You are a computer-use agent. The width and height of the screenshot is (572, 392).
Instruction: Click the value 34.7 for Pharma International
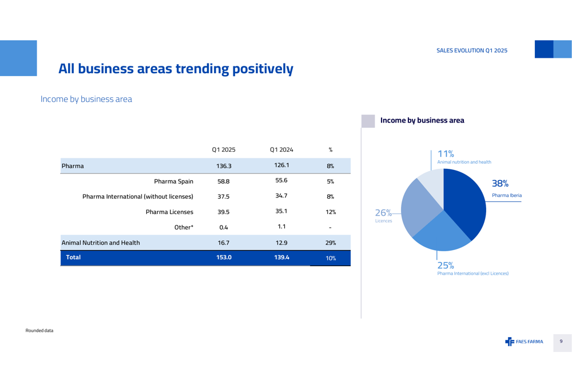(281, 196)
